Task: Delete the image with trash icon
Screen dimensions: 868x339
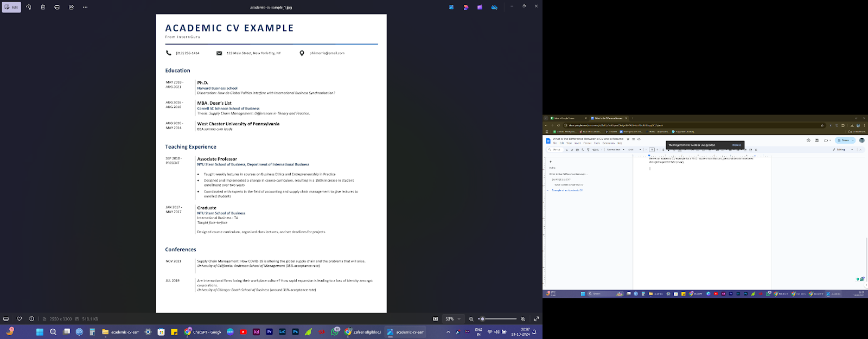Action: (x=43, y=7)
